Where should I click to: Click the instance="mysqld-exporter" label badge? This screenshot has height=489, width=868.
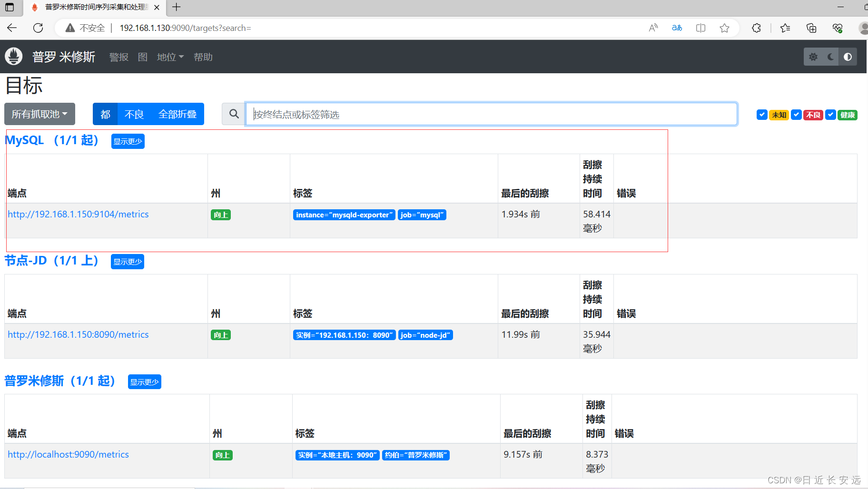pyautogui.click(x=344, y=215)
